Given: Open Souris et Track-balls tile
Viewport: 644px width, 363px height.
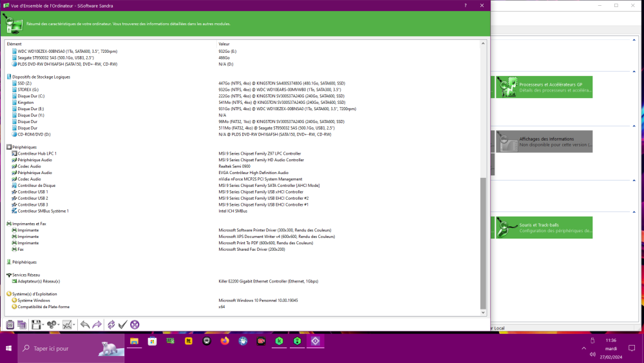Looking at the screenshot, I should tap(544, 228).
